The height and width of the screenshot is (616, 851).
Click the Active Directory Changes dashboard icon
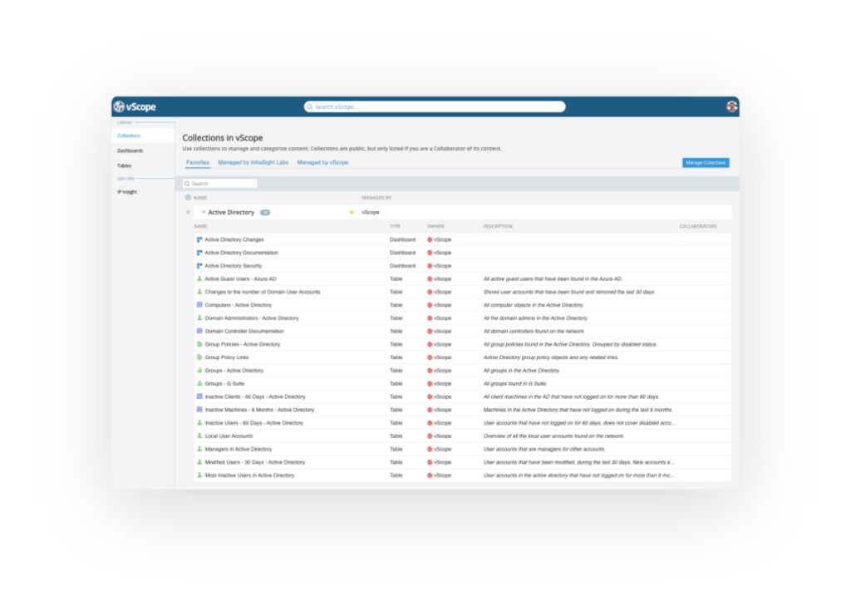199,239
